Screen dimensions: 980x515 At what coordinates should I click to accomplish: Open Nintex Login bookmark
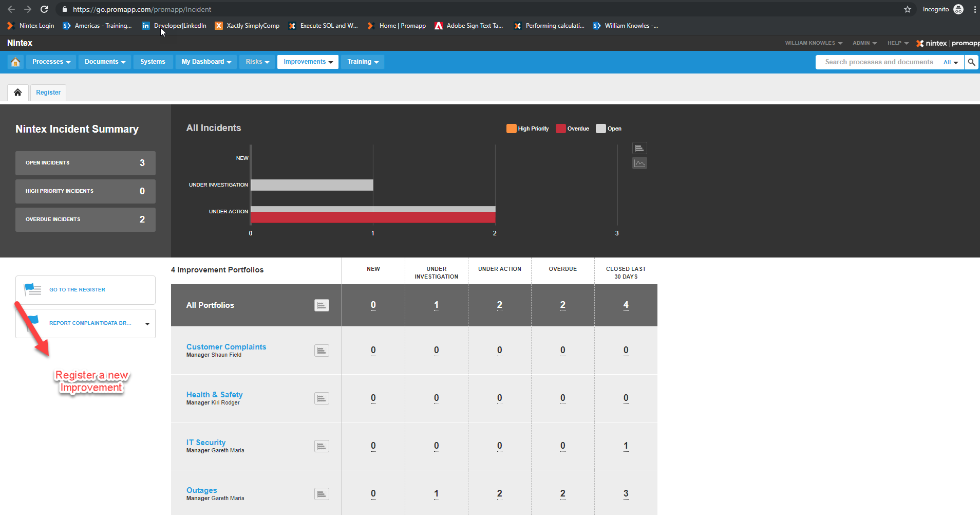coord(31,26)
